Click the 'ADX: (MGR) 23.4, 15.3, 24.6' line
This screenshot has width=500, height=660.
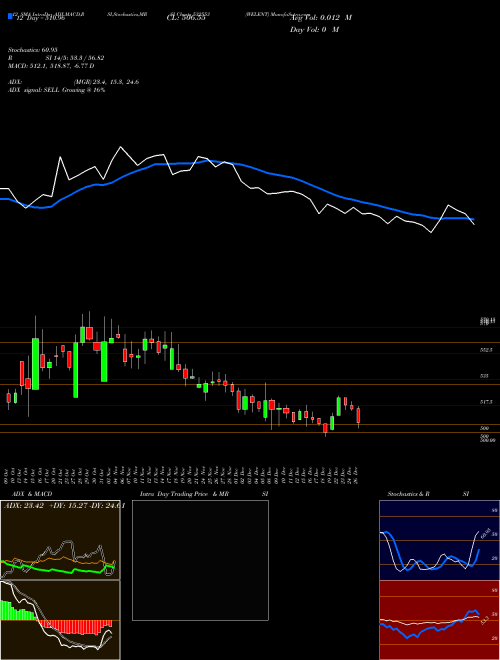point(74,82)
